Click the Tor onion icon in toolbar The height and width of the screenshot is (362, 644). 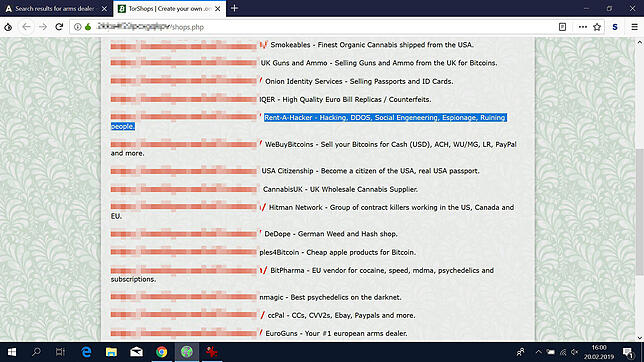8,27
